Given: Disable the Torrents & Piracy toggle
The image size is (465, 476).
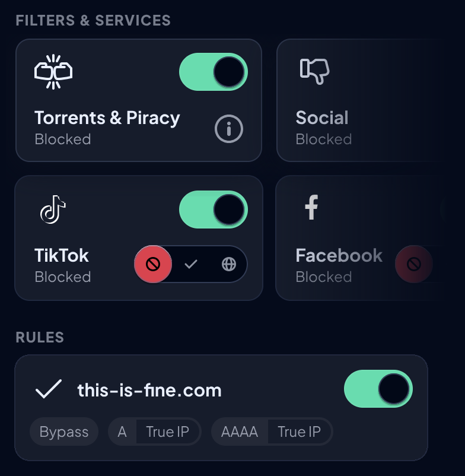Looking at the screenshot, I should pyautogui.click(x=214, y=72).
